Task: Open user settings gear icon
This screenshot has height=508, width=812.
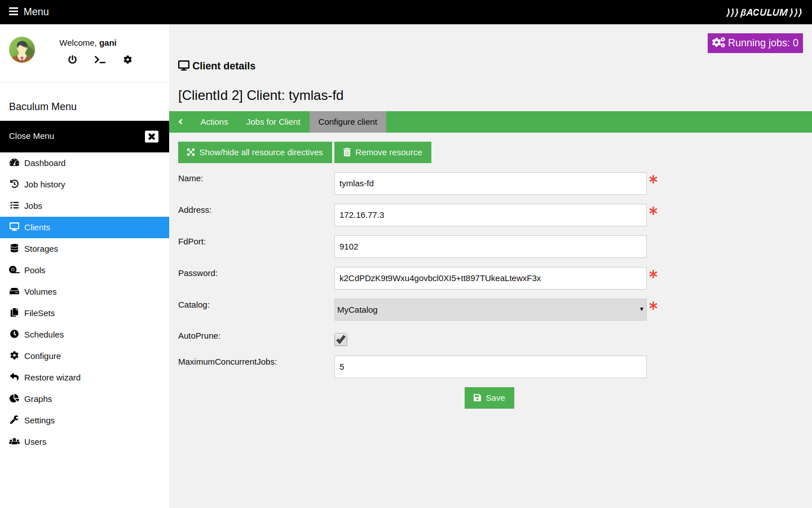Action: [127, 59]
